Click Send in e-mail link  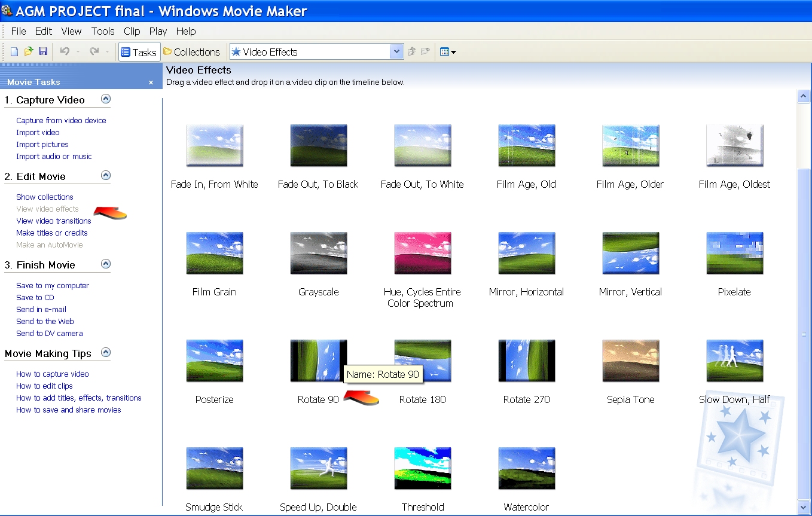click(x=41, y=309)
